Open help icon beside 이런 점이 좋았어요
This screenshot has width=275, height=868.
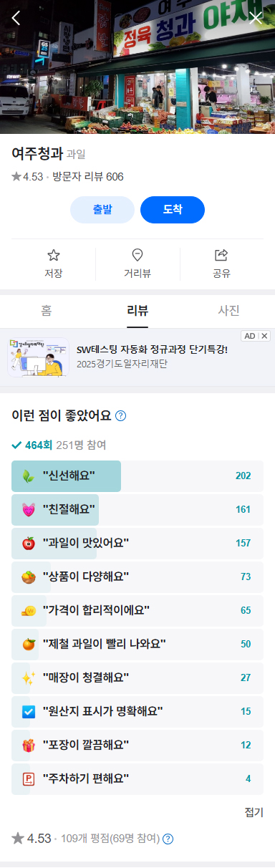(121, 415)
